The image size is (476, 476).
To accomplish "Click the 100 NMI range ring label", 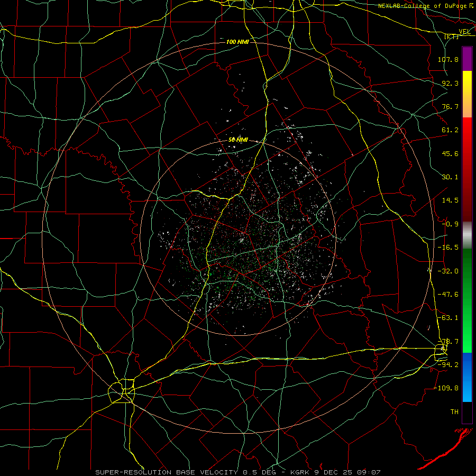I will click(237, 42).
